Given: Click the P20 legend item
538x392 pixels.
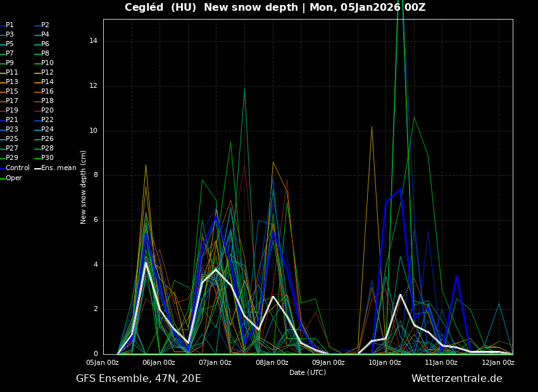Looking at the screenshot, I should click(x=47, y=111).
